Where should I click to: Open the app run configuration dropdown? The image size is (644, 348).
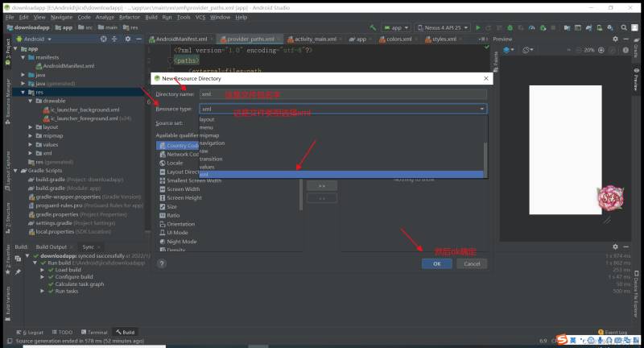point(396,27)
